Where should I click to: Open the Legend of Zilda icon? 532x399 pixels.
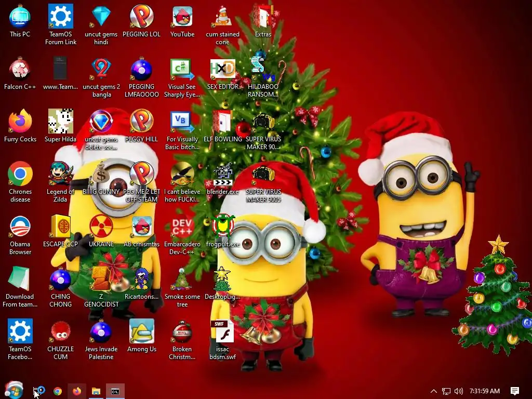60,182
